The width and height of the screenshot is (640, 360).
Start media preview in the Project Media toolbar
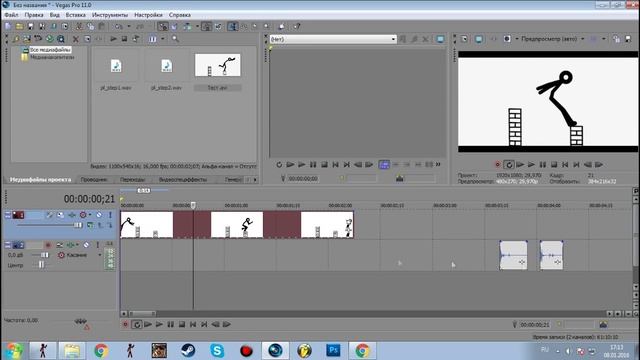click(x=113, y=39)
